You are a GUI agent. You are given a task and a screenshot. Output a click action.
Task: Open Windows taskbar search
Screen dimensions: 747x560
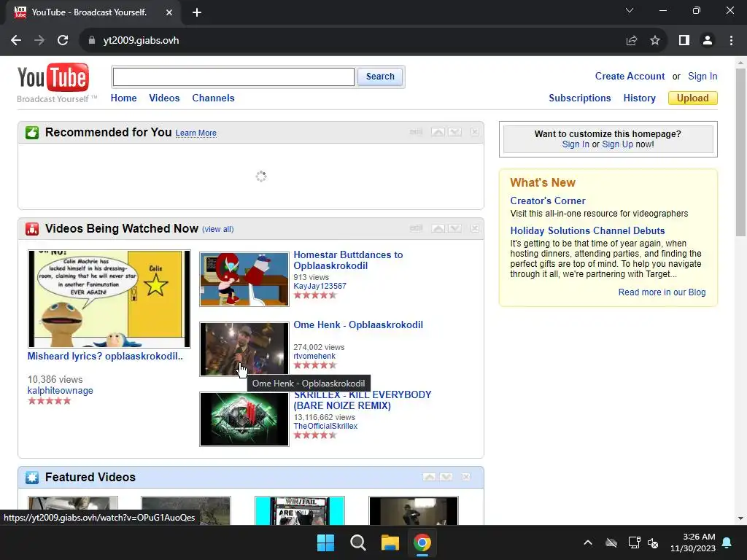[x=357, y=542]
